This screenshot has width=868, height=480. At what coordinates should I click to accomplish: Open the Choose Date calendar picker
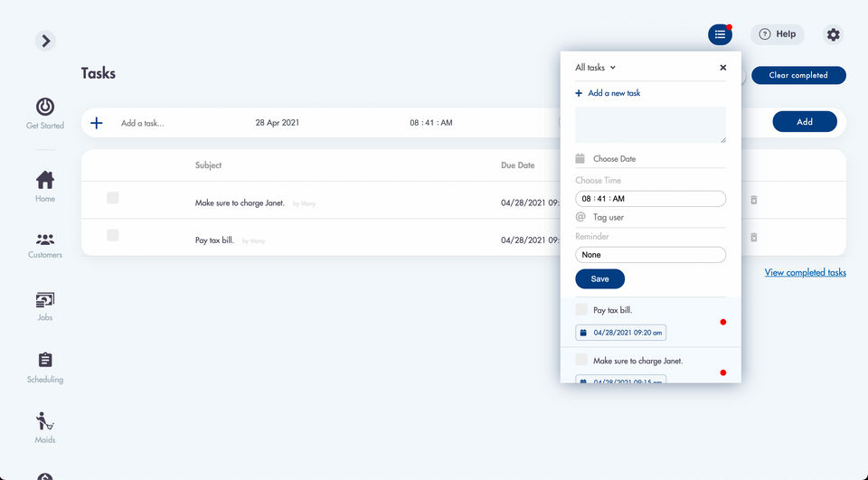point(580,158)
